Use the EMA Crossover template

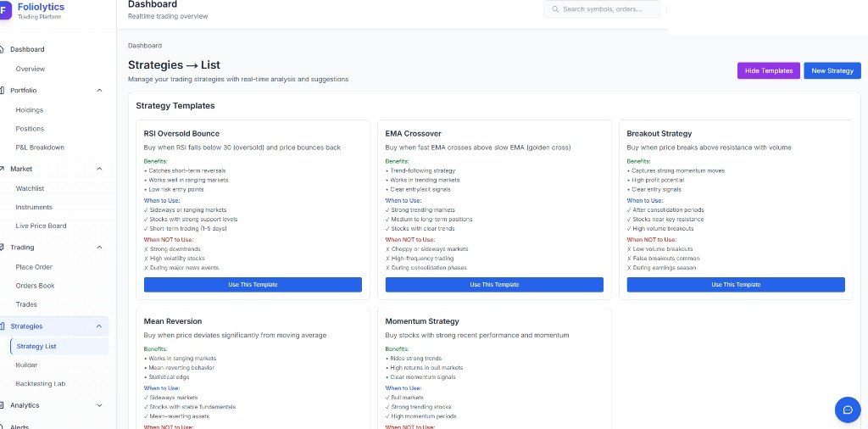pyautogui.click(x=494, y=285)
